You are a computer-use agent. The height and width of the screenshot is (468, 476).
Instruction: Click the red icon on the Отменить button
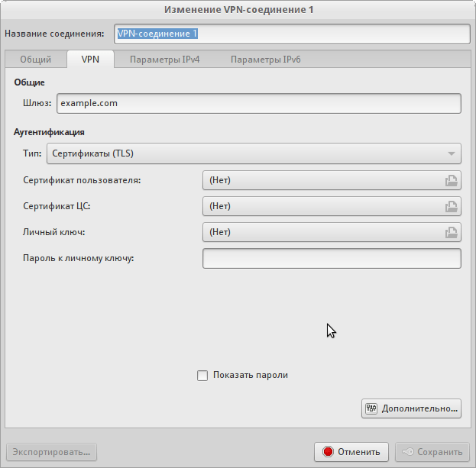(x=329, y=451)
